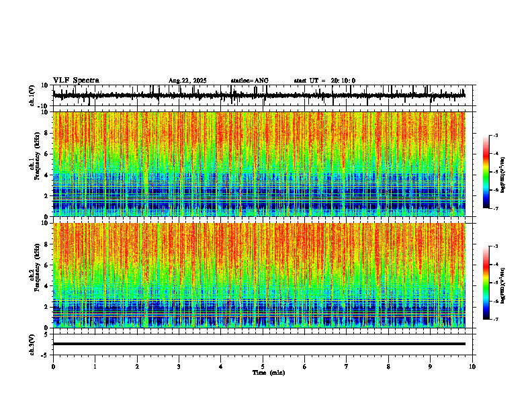Click time axis tick label "0"
This screenshot has width=532, height=411.
(x=53, y=367)
